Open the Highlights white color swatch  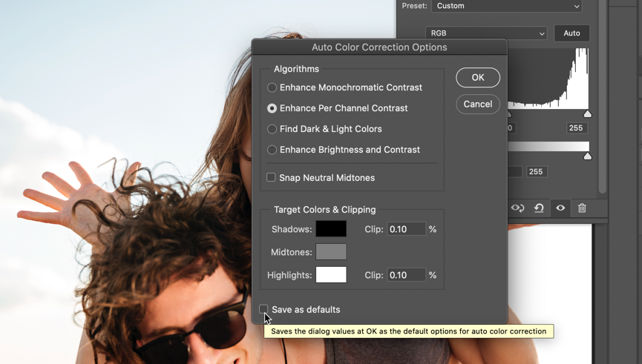pyautogui.click(x=331, y=275)
